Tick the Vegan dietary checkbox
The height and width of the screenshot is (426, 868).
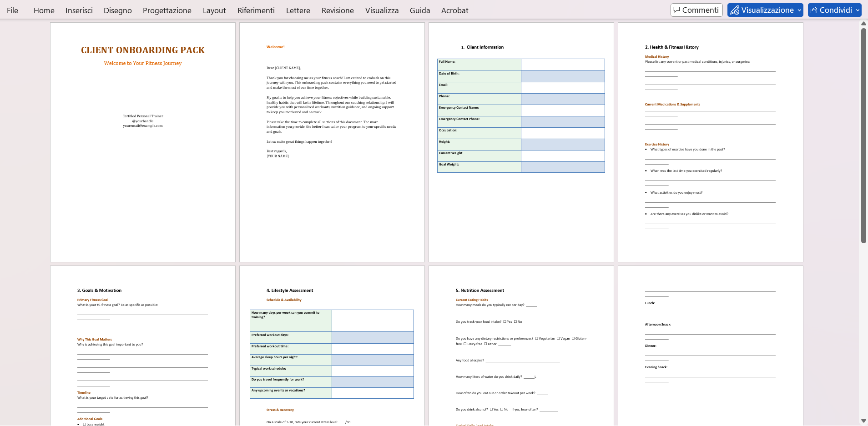point(558,338)
